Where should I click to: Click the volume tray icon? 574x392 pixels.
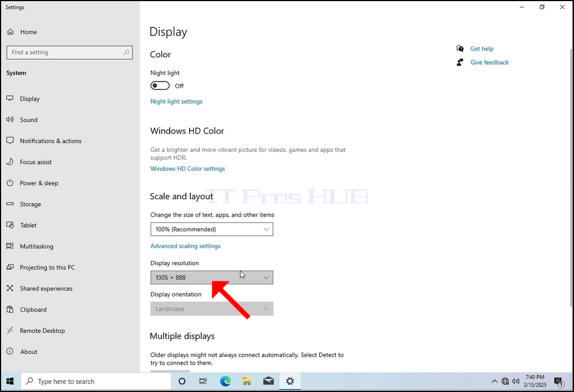click(515, 381)
